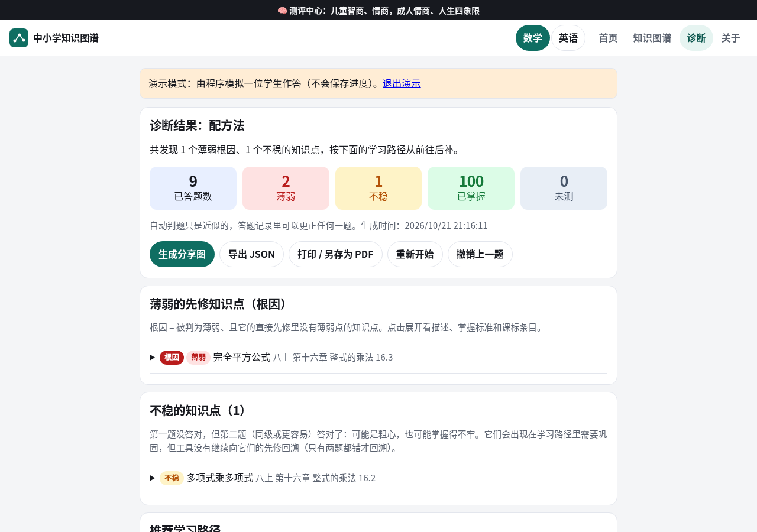
Task: Open the 知识图谱 nav item
Action: click(x=652, y=38)
